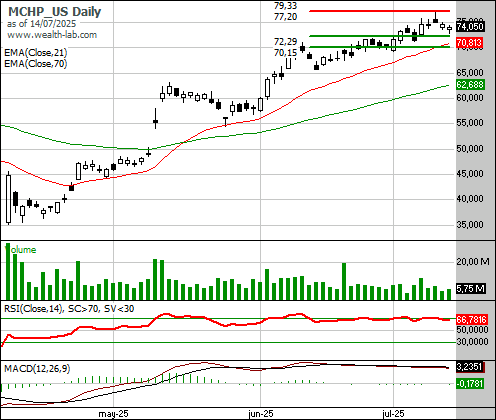
Task: Click the 50,000 price axis label
Action: (470, 148)
